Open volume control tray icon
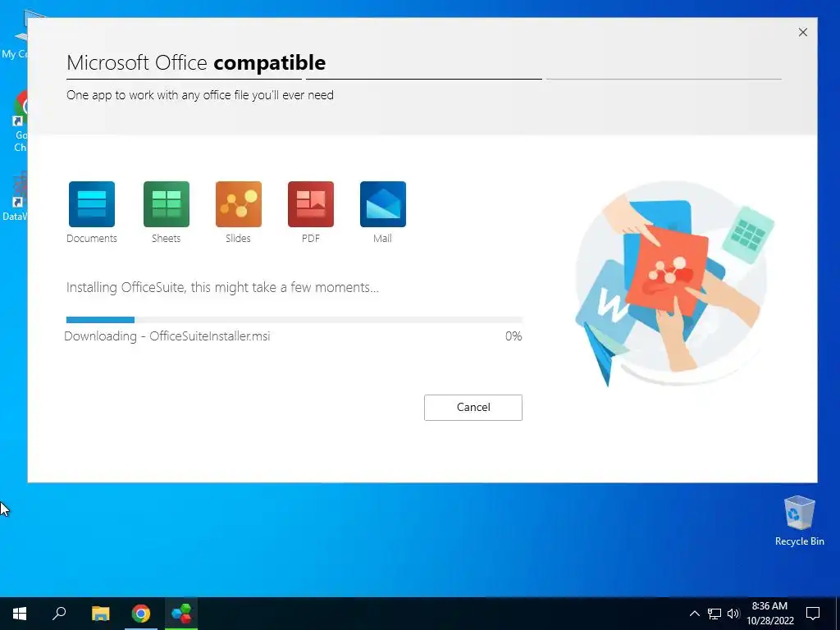This screenshot has height=630, width=840. click(733, 614)
